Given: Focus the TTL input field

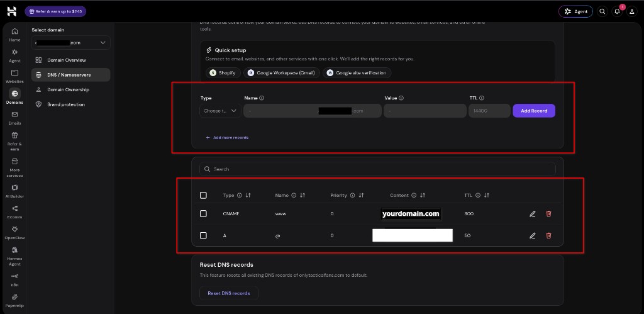Looking at the screenshot, I should [489, 111].
